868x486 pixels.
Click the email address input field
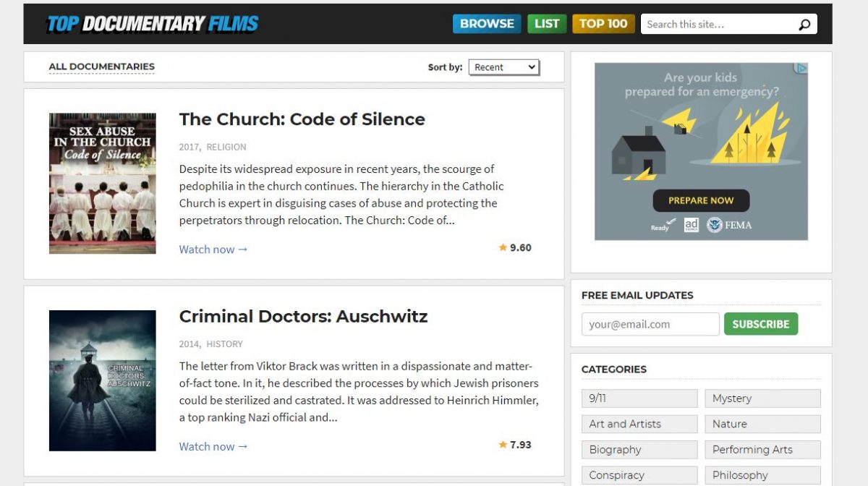650,324
